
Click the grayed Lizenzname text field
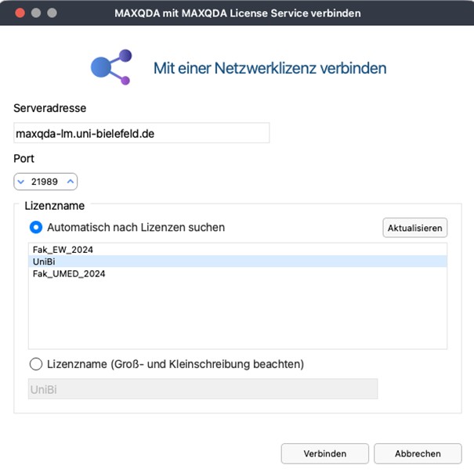pyautogui.click(x=202, y=389)
